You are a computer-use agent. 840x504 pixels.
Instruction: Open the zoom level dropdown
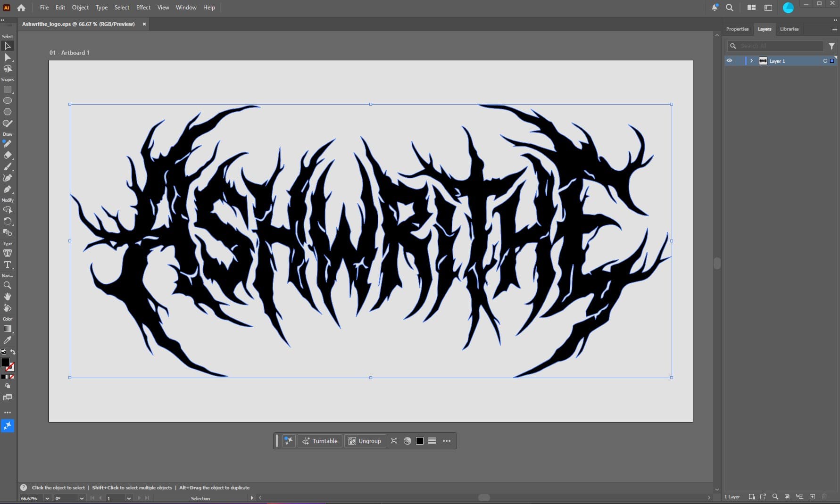tap(47, 498)
